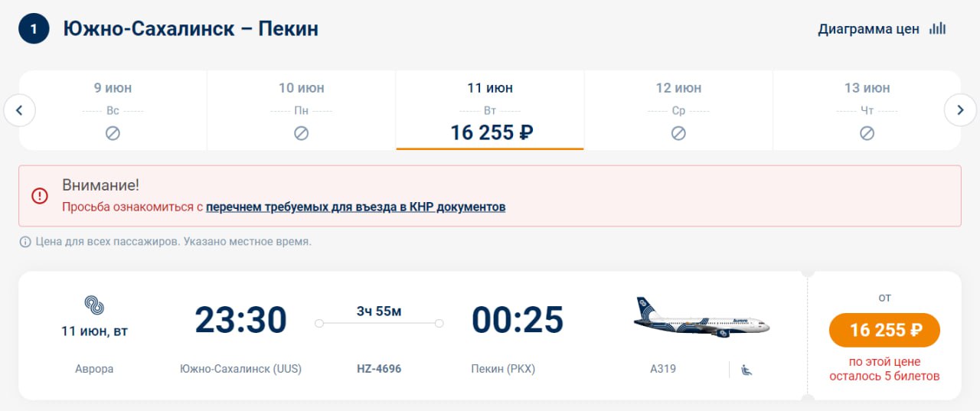The width and height of the screenshot is (980, 411).
Task: Click the previous dates left arrow
Action: 20,111
